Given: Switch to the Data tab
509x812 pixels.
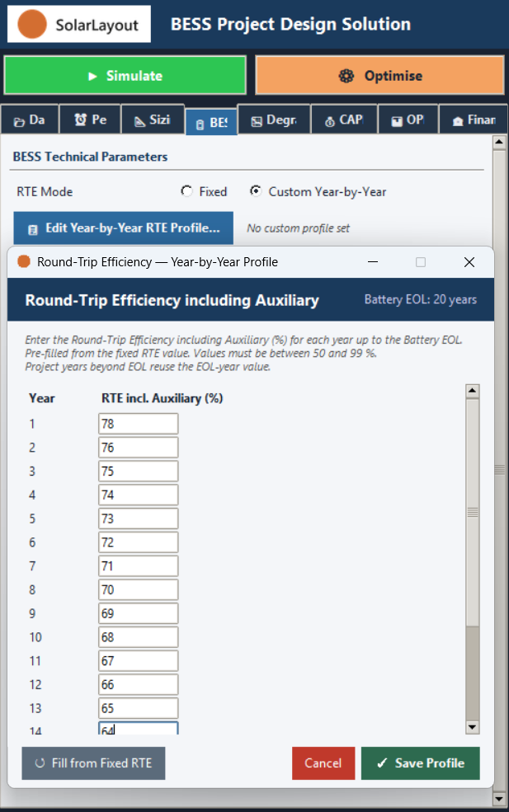Looking at the screenshot, I should point(29,120).
